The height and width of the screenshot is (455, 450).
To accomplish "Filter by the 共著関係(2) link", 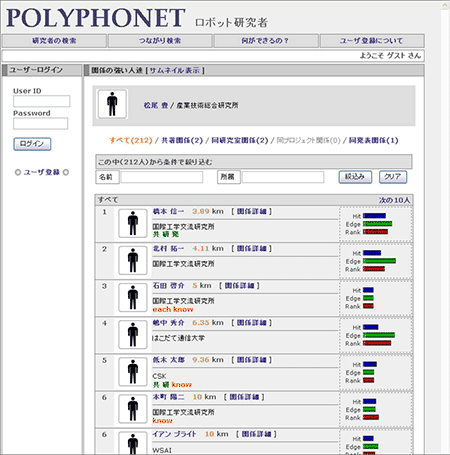I will coord(182,140).
